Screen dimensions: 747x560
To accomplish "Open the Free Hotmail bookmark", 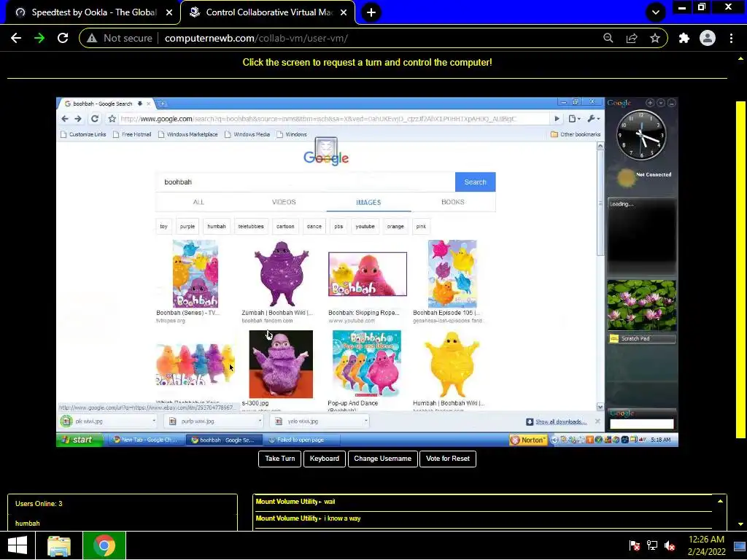I will [132, 134].
